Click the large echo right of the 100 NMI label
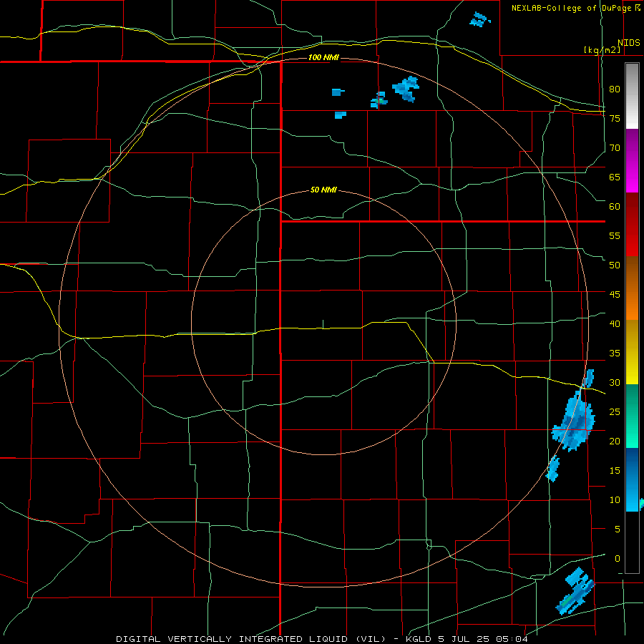Screen dimensions: 644x644 click(406, 89)
